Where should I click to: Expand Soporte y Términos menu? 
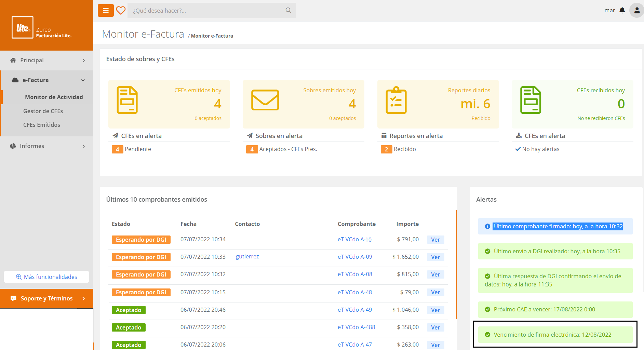[47, 298]
